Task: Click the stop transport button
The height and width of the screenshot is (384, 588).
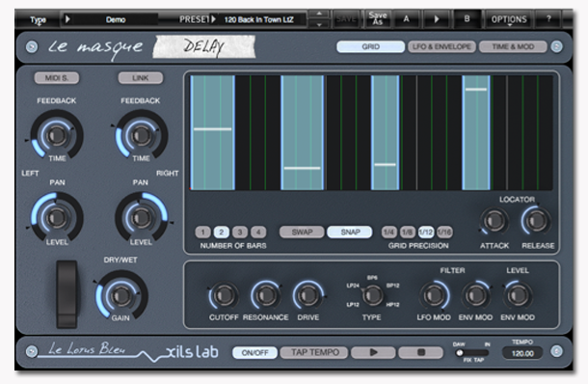Action: 420,352
